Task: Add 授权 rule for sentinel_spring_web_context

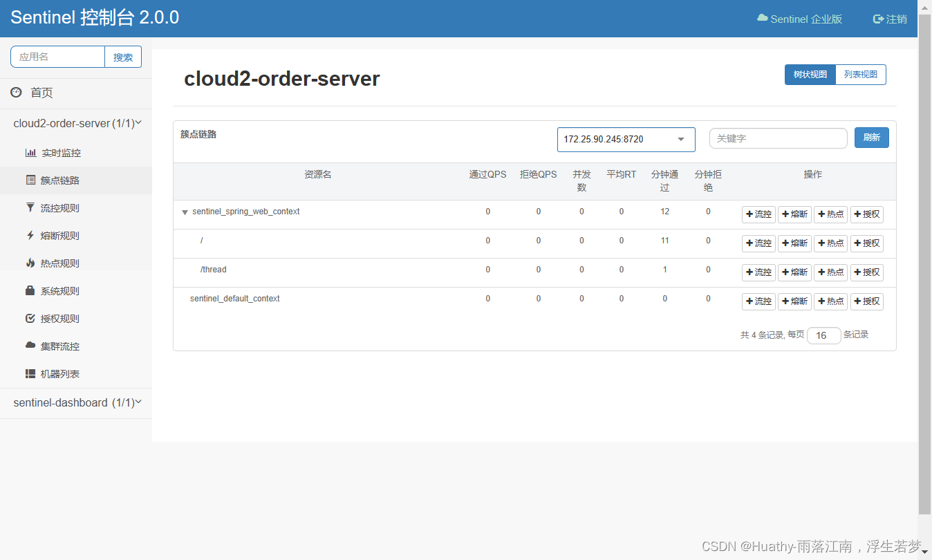Action: (866, 214)
